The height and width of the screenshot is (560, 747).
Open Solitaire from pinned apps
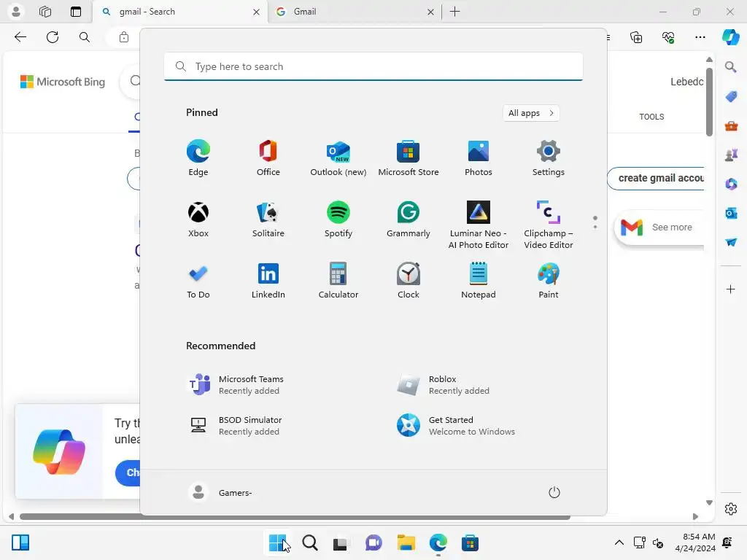268,219
